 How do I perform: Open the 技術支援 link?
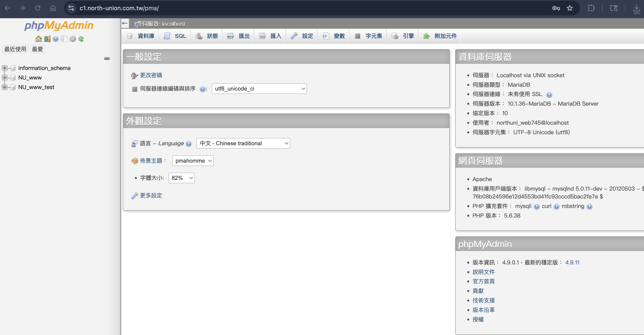click(x=483, y=300)
